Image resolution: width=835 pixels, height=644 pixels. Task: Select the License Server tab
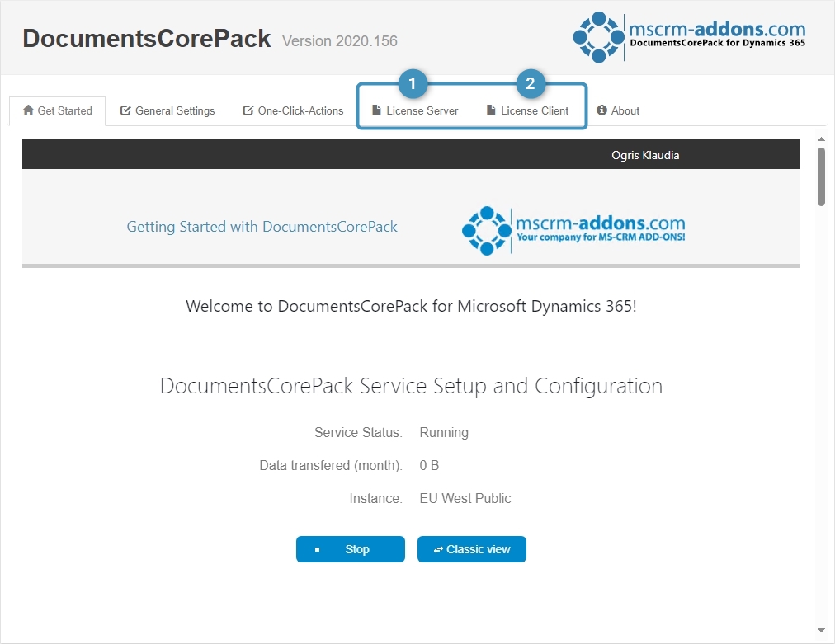coord(415,110)
